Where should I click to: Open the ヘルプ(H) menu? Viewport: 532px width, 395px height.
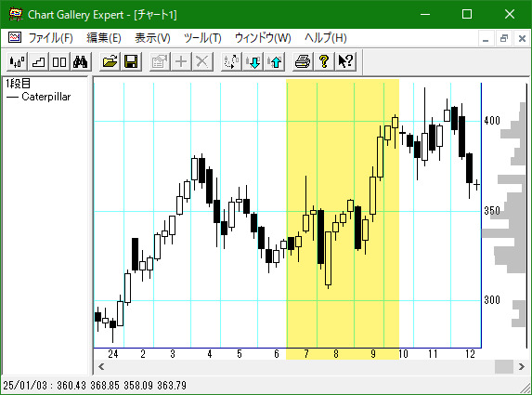[325, 38]
